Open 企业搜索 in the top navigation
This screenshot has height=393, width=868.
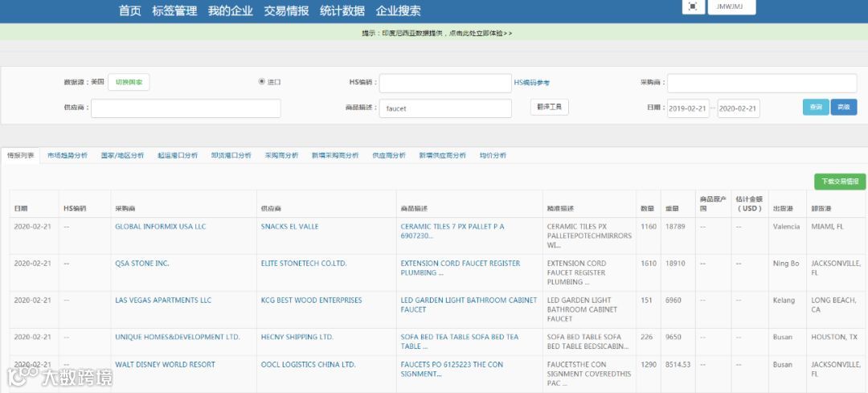pyautogui.click(x=398, y=10)
